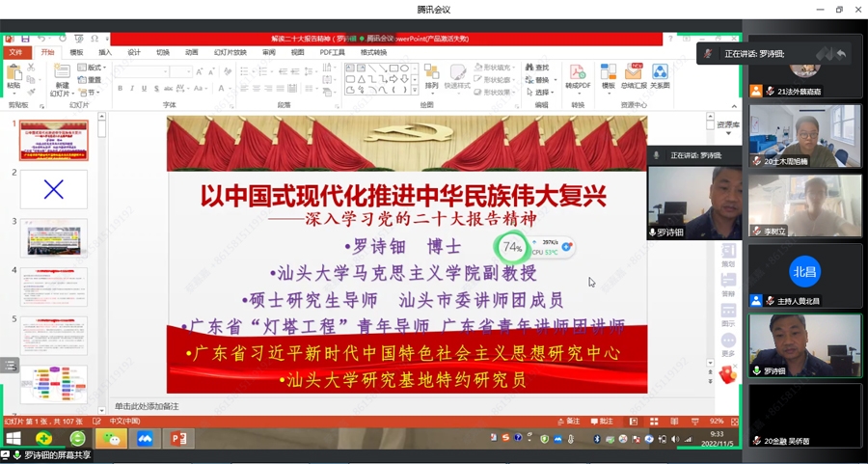
Task: Open Tencent Meeting from the taskbar
Action: pos(145,439)
